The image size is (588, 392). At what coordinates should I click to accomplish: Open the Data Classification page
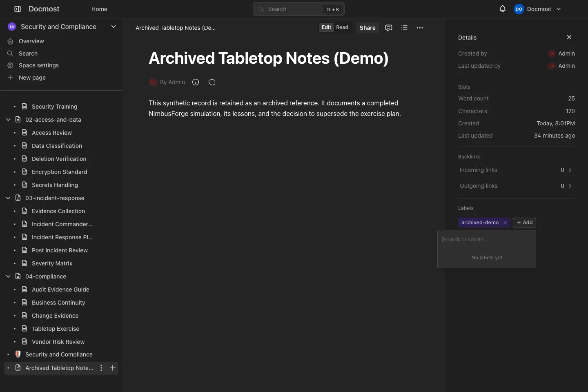(x=57, y=146)
